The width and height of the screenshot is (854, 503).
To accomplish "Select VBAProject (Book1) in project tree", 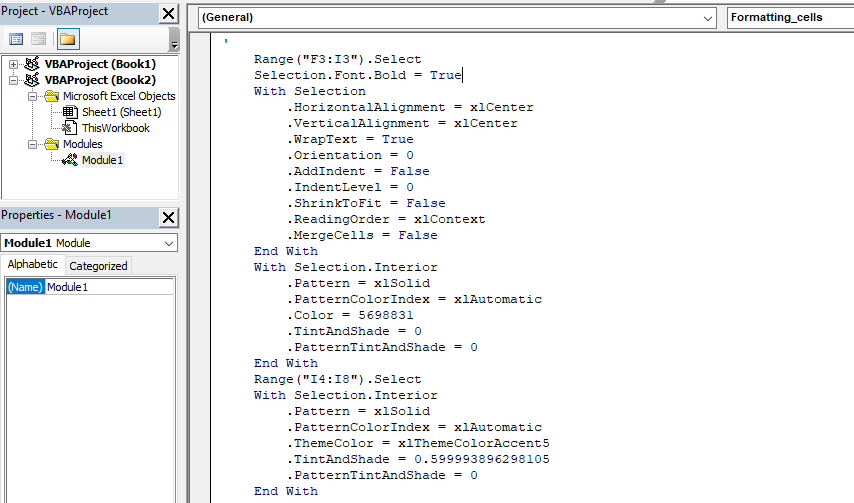I will pos(100,64).
